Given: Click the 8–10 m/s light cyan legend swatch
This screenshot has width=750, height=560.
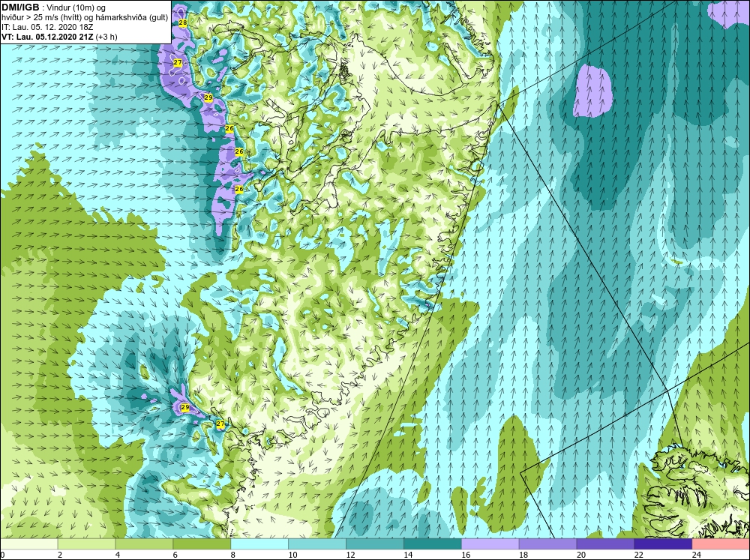Looking at the screenshot, I should (x=259, y=544).
